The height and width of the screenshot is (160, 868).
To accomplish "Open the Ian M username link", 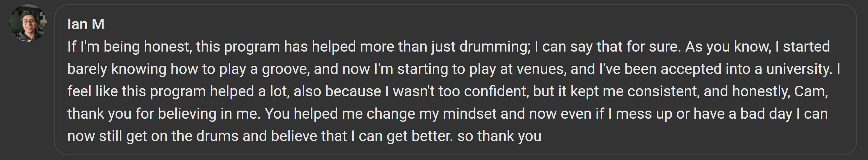I will (86, 24).
